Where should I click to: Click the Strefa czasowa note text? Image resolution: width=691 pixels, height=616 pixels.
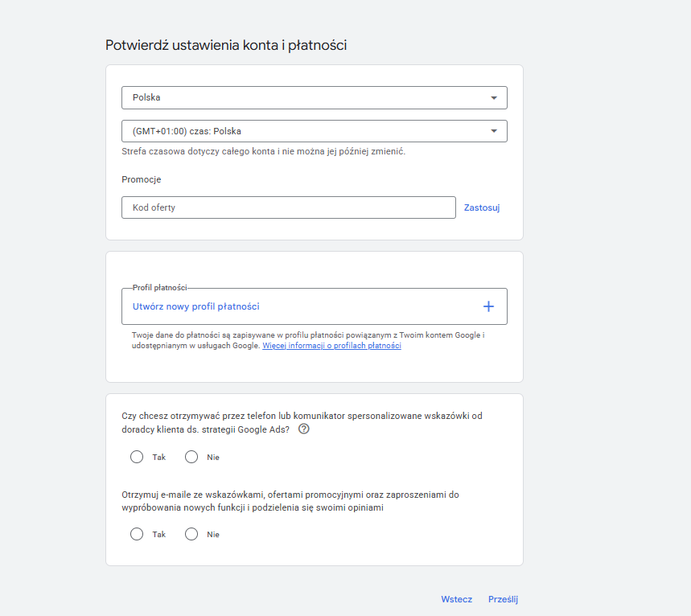coord(263,151)
